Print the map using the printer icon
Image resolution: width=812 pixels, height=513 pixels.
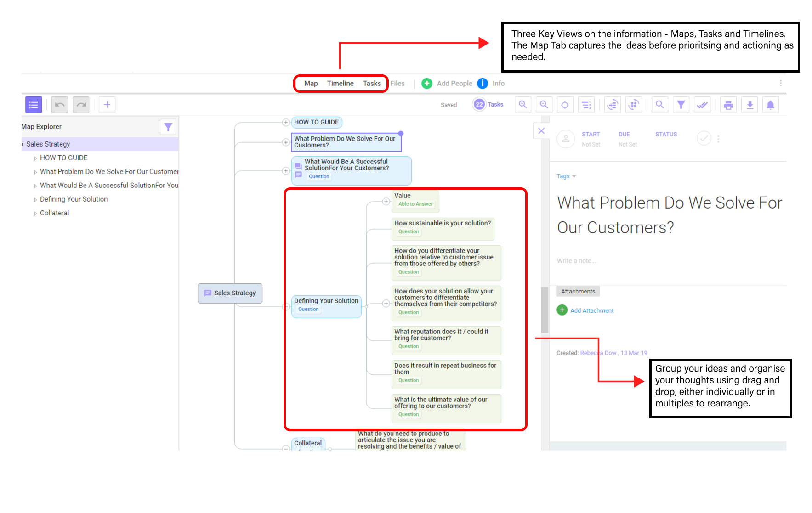(x=728, y=105)
